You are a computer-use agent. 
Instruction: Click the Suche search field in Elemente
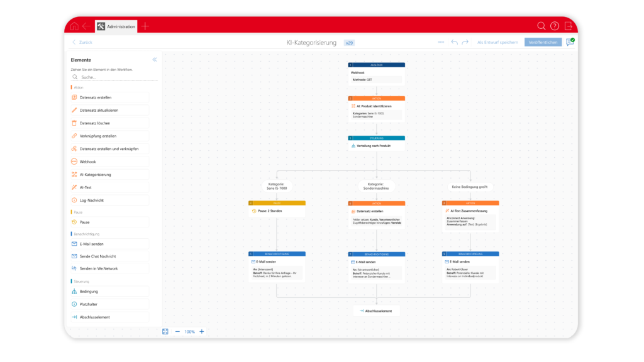pyautogui.click(x=116, y=77)
